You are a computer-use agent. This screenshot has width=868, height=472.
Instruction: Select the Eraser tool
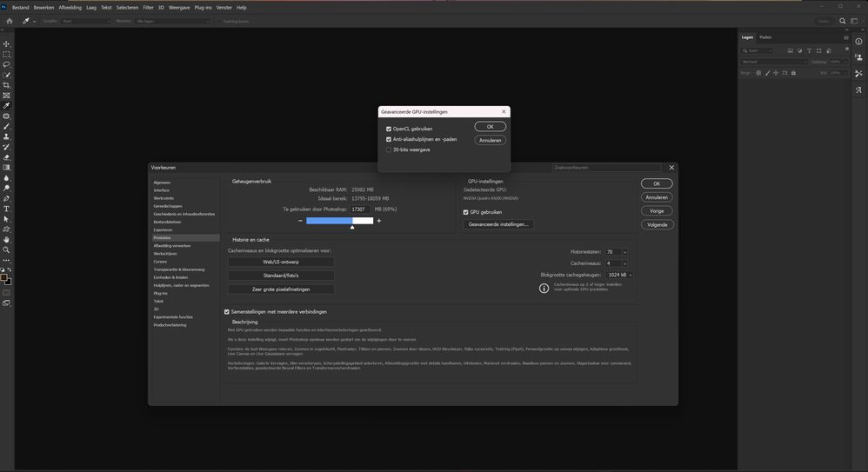pos(6,157)
